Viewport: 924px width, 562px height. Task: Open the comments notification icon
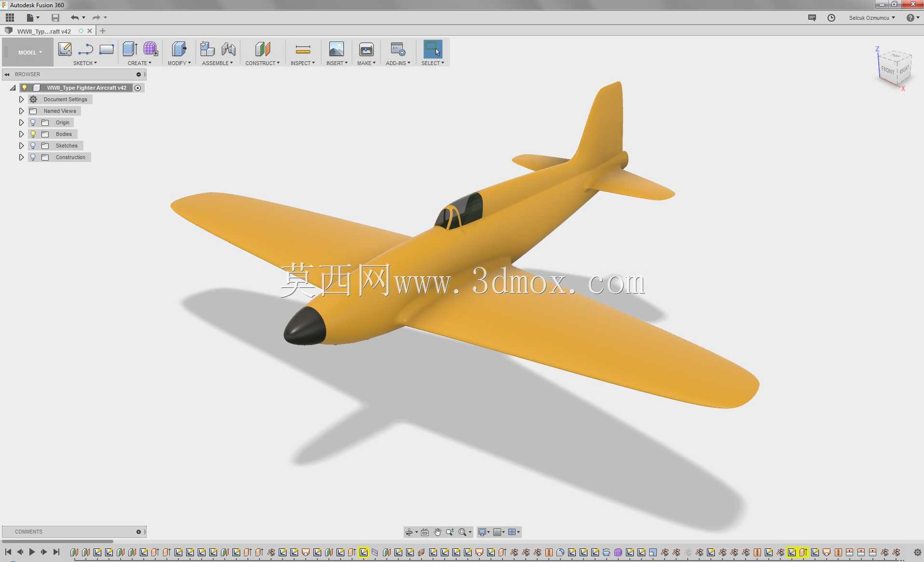coord(812,18)
